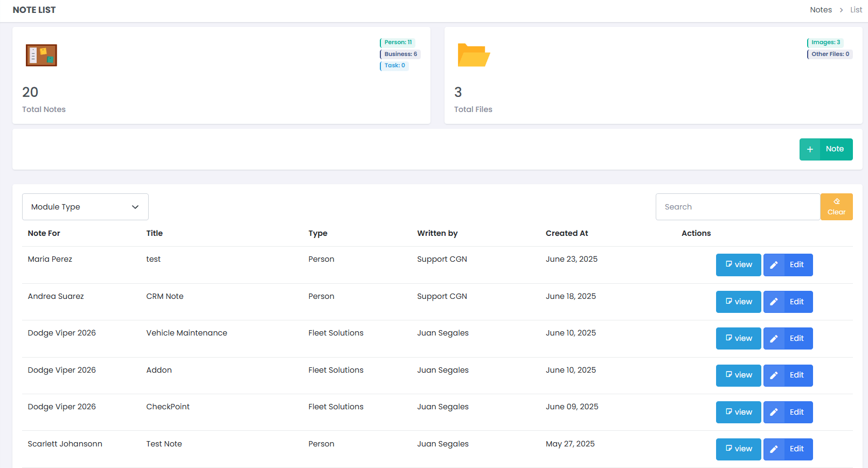
Task: Click the Vehicle Maintenance title cell
Action: tap(187, 333)
